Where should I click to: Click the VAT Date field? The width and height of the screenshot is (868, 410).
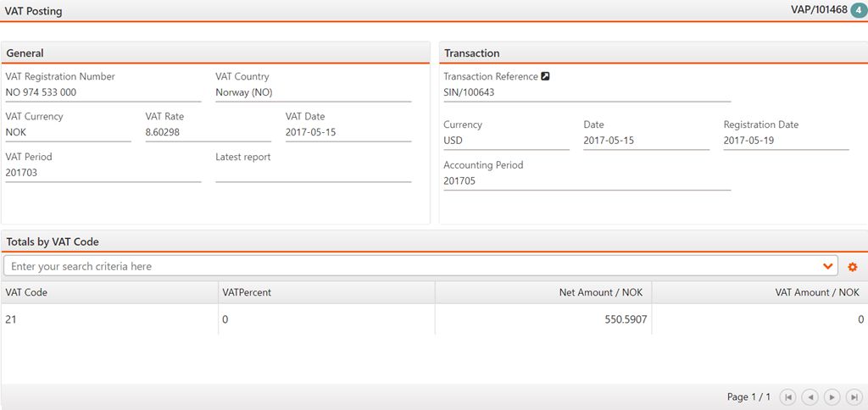[348, 132]
